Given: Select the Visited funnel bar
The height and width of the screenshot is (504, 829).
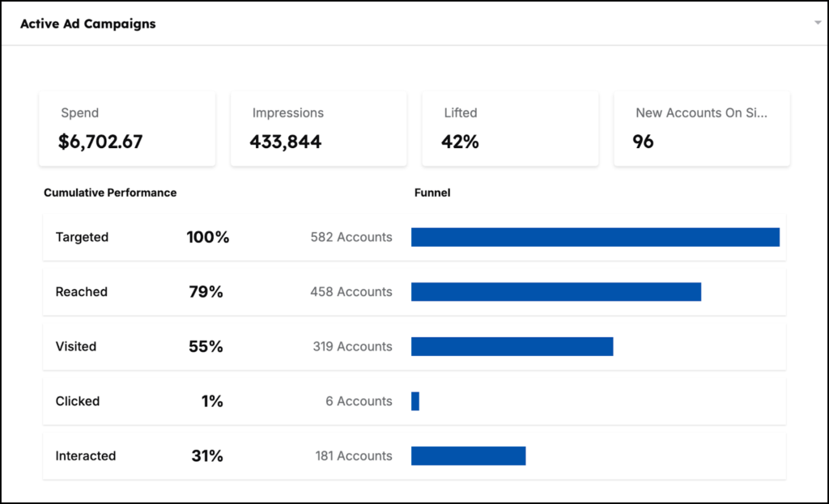Looking at the screenshot, I should (512, 346).
